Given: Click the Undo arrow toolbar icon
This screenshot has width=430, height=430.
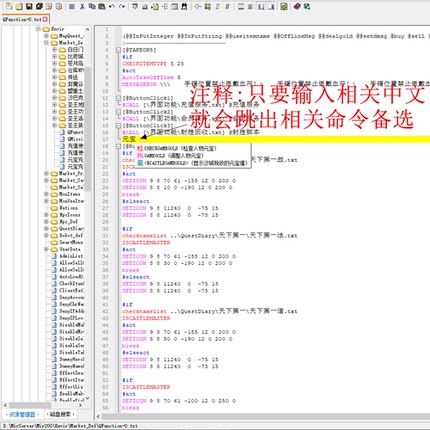Looking at the screenshot, I should click(x=112, y=6).
